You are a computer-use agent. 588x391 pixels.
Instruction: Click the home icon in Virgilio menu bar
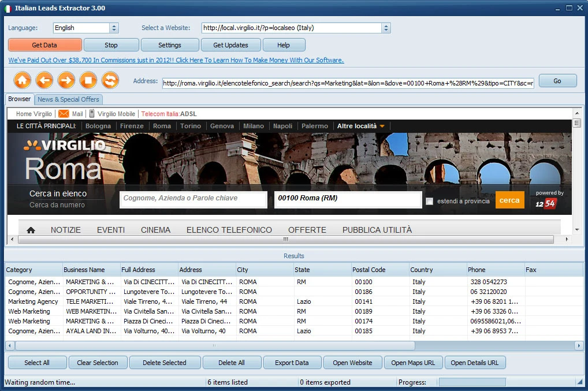pyautogui.click(x=31, y=230)
